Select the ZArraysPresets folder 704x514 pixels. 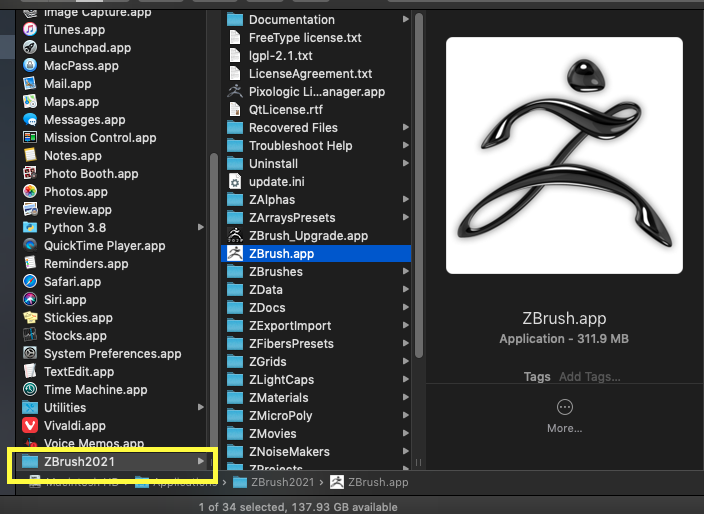tap(316, 218)
